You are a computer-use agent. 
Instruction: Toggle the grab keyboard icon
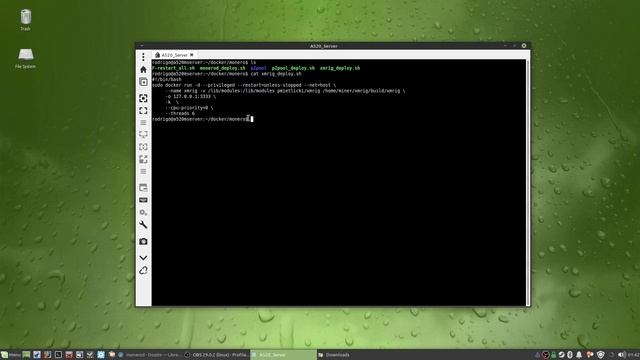point(143,200)
